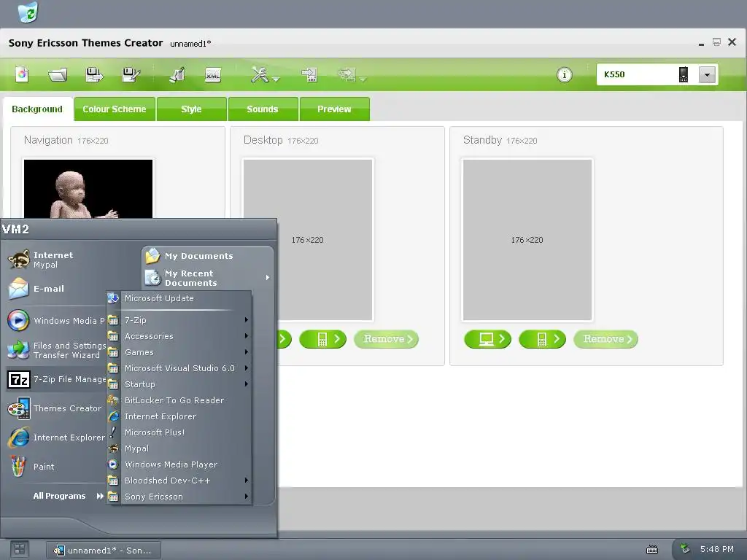Open Microsoft Plus! from programs list
This screenshot has height=560, width=747.
179,432
